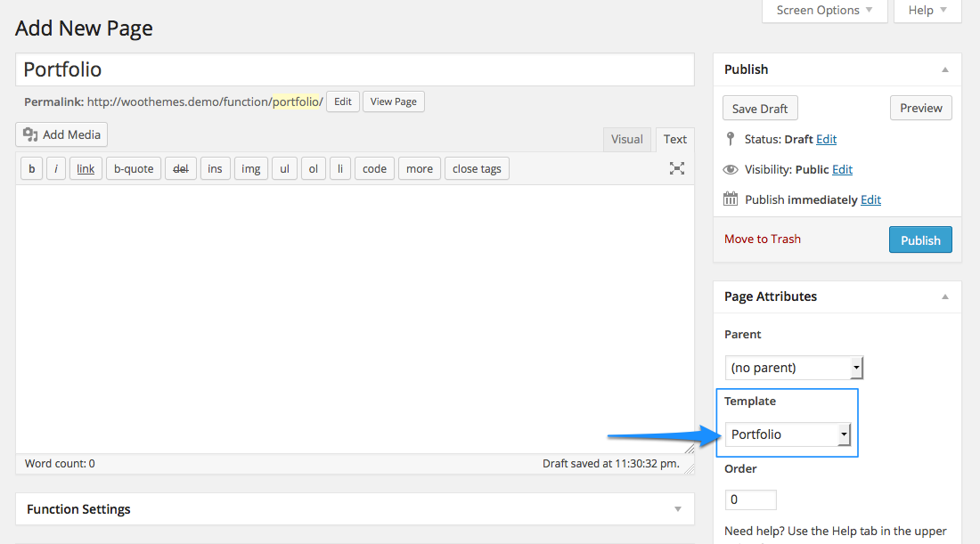Switch to the Visual editor tab
The width and height of the screenshot is (980, 544).
(x=626, y=139)
